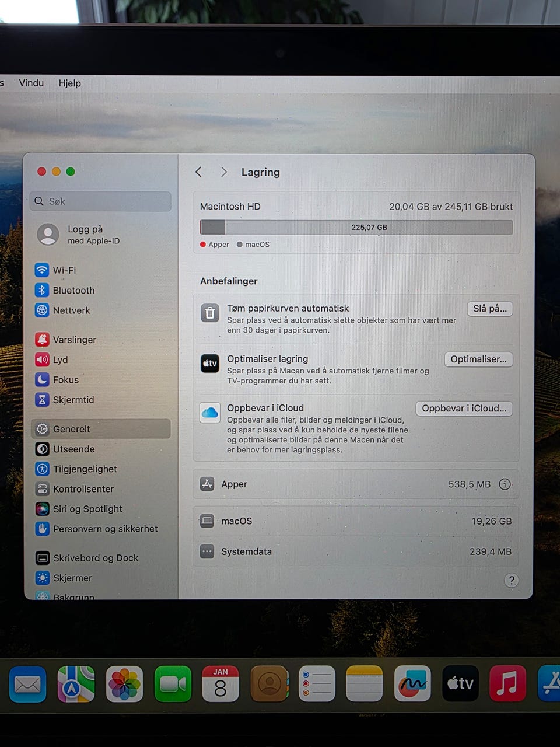Select the Systemdata storage row
Viewport: 560px width, 747px height.
356,551
